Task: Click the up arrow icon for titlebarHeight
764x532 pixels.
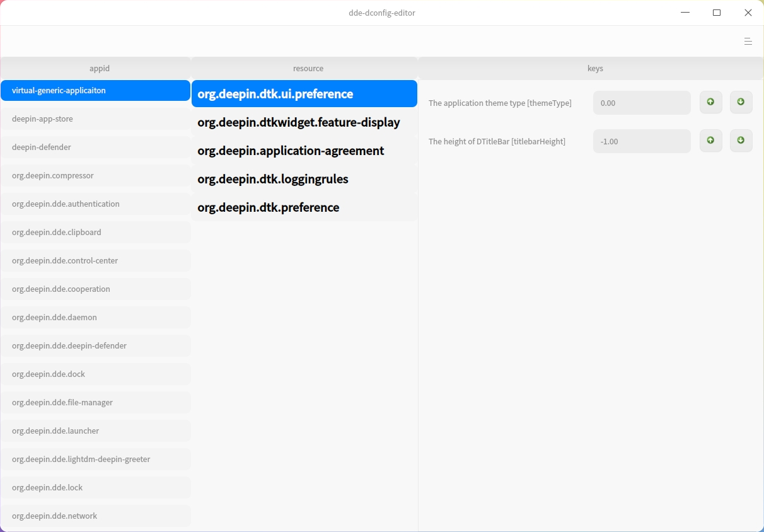Action: [711, 141]
